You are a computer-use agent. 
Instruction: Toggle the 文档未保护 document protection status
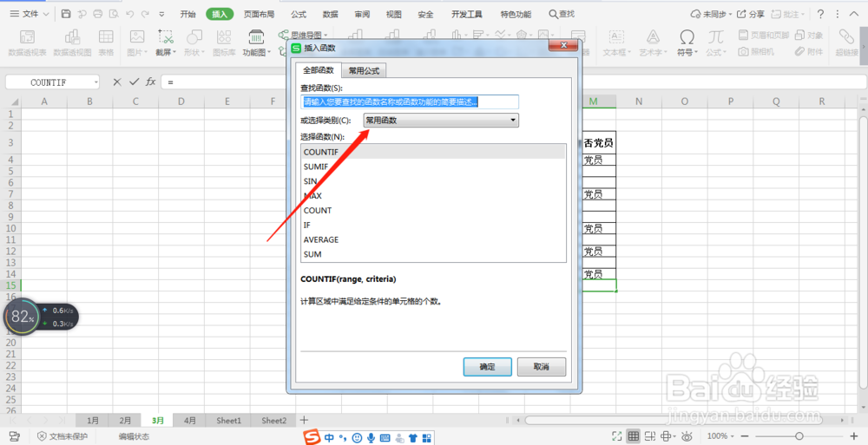(x=62, y=436)
